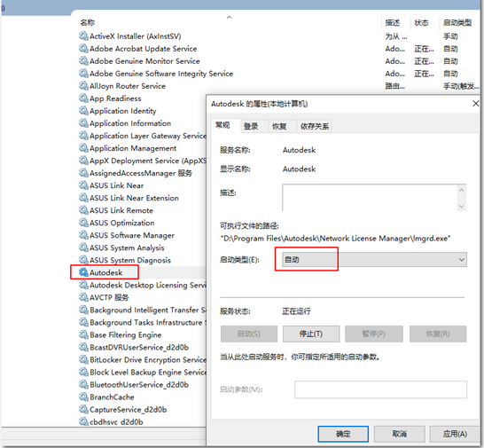
Task: Click the ASUS Link Remote gear icon
Action: coord(83,210)
